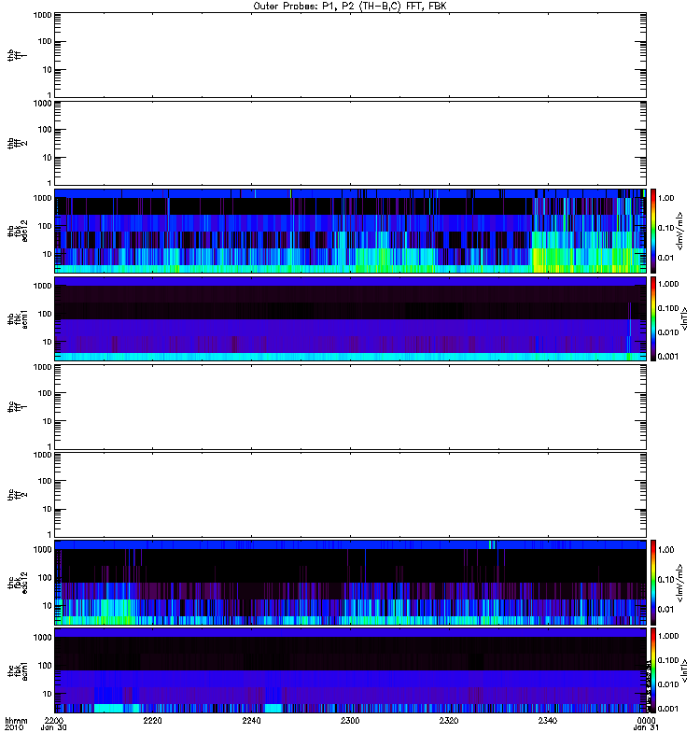This screenshot has height=747, width=700.
Task: Click the "10" tick on thb fbk scm1 axis
Action: pyautogui.click(x=47, y=342)
